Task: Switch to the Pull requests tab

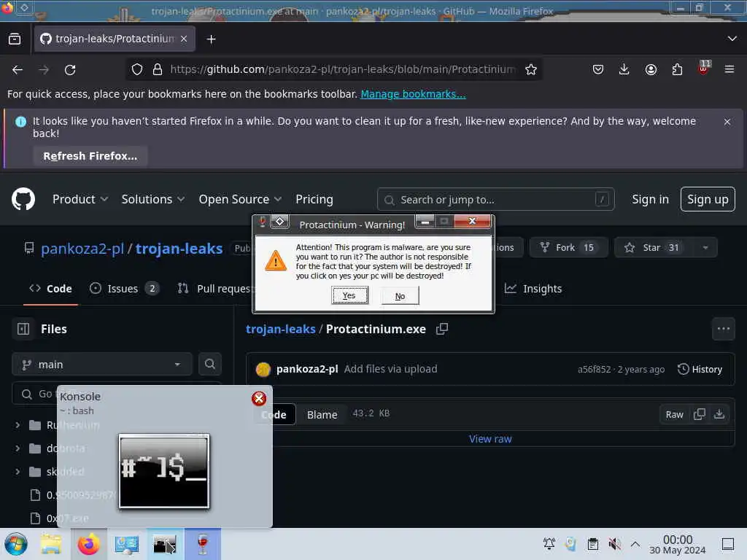Action: 214,289
